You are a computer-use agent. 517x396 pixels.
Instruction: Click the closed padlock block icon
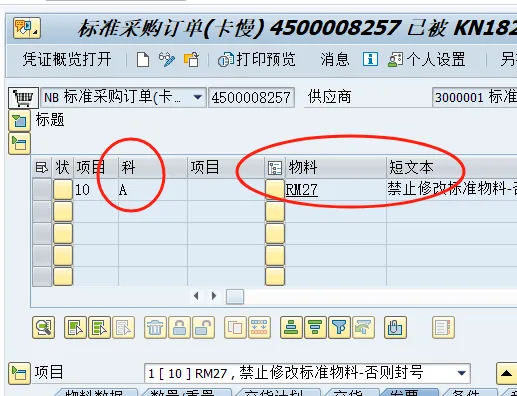point(179,327)
